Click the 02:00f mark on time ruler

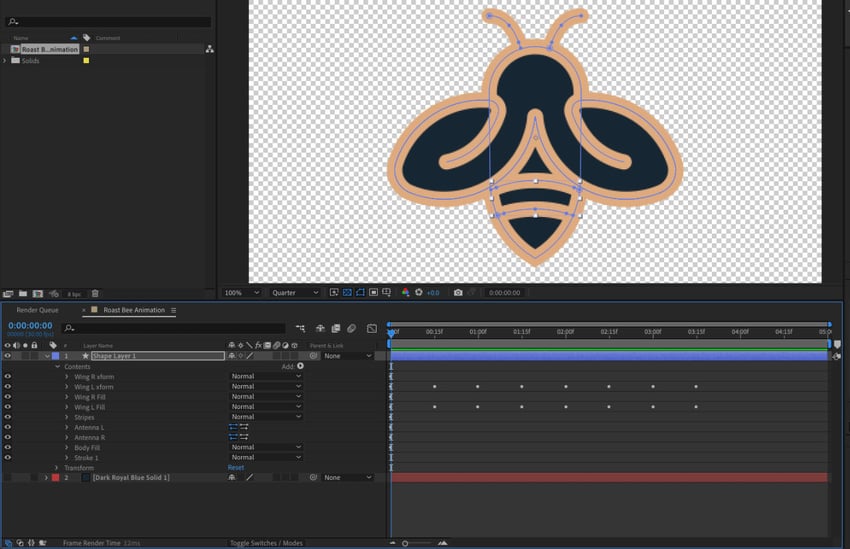click(x=565, y=332)
